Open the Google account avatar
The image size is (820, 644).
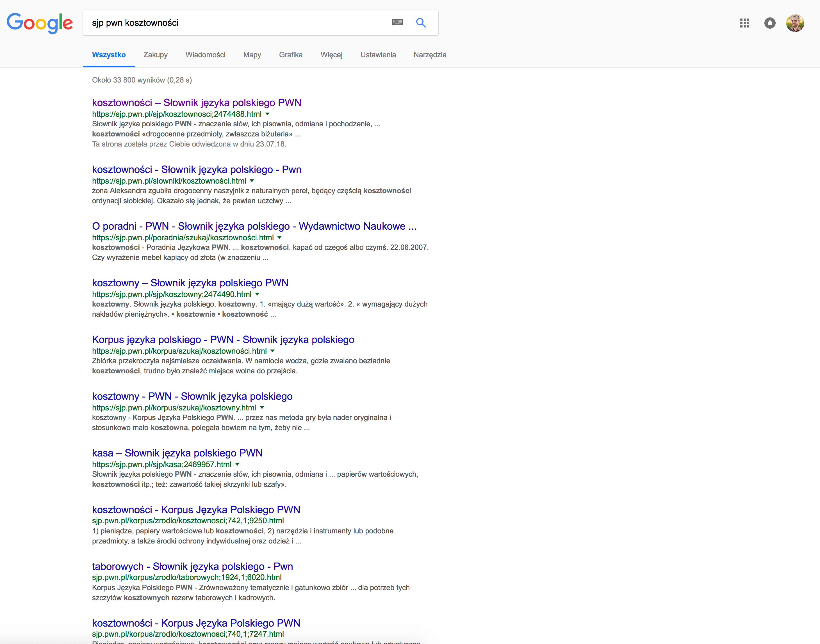tap(795, 23)
